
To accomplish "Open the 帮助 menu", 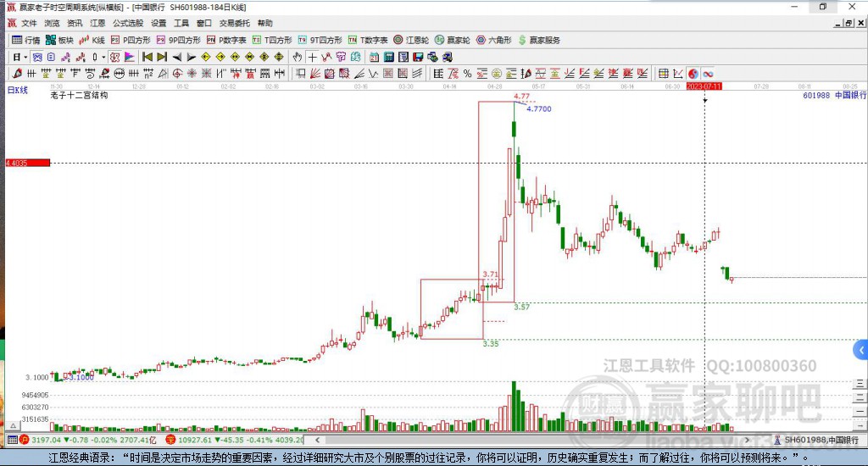I will pyautogui.click(x=265, y=23).
